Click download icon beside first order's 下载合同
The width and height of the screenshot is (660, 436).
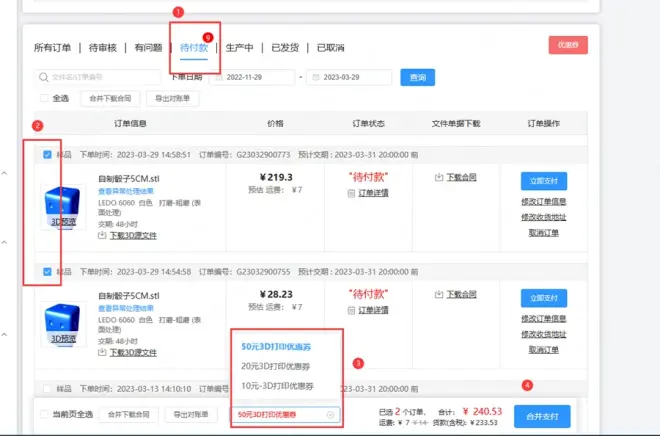(439, 178)
